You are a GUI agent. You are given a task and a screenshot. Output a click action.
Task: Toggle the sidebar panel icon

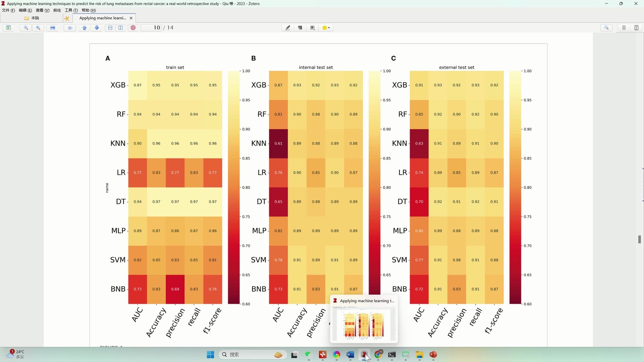(8, 28)
